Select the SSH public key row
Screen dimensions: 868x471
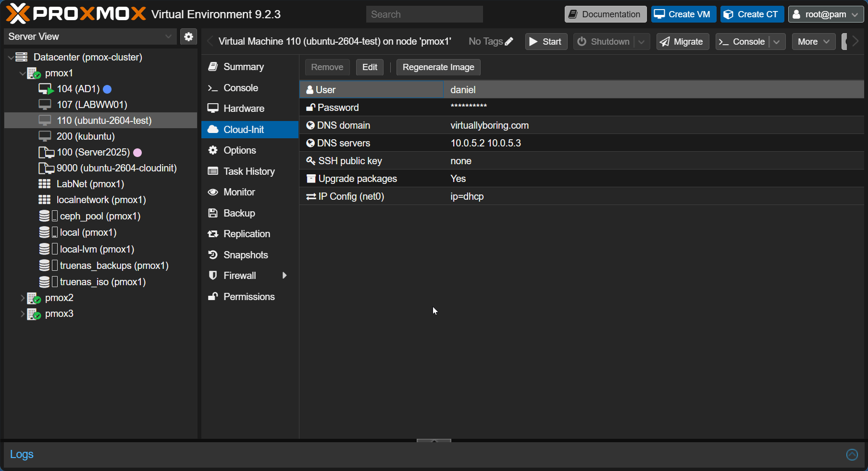coord(582,161)
